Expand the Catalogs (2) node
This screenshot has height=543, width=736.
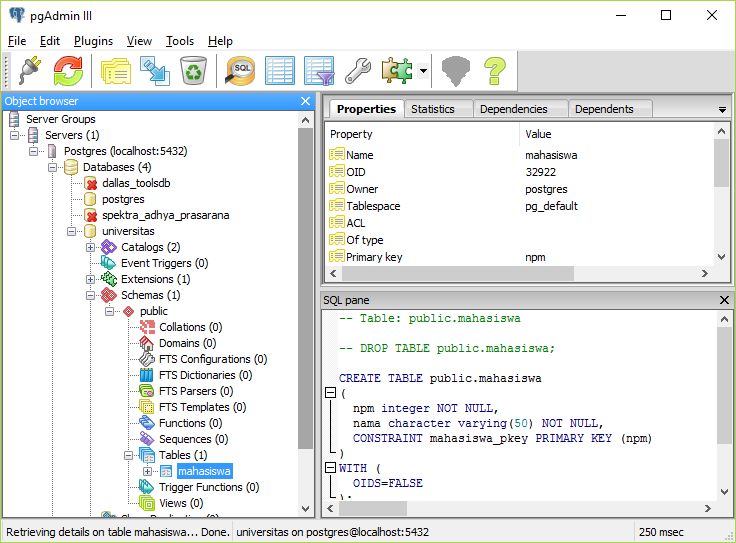91,247
